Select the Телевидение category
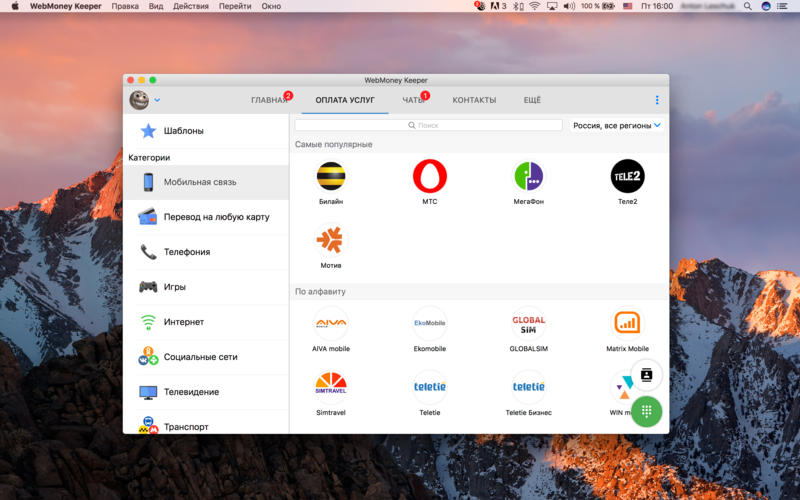The height and width of the screenshot is (500, 800). click(x=206, y=392)
